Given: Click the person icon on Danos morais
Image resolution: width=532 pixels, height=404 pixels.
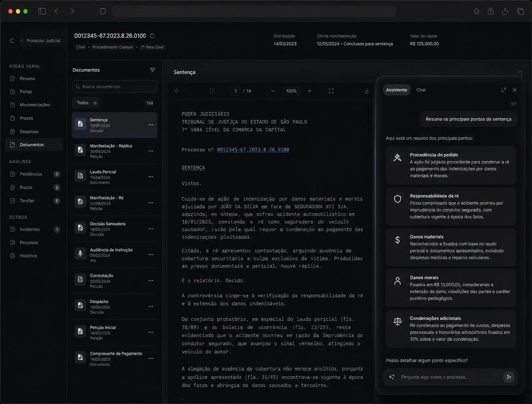Looking at the screenshot, I should 397,280.
